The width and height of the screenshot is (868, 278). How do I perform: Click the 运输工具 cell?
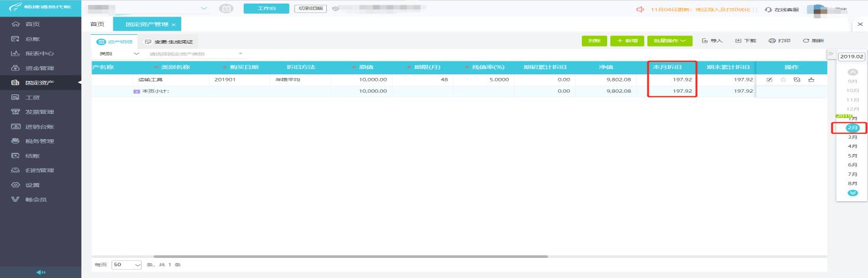click(x=171, y=80)
